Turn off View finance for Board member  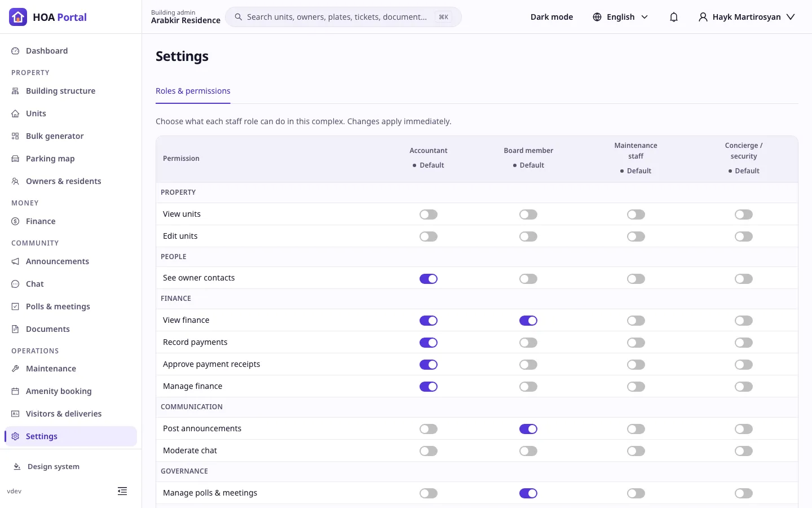(528, 321)
